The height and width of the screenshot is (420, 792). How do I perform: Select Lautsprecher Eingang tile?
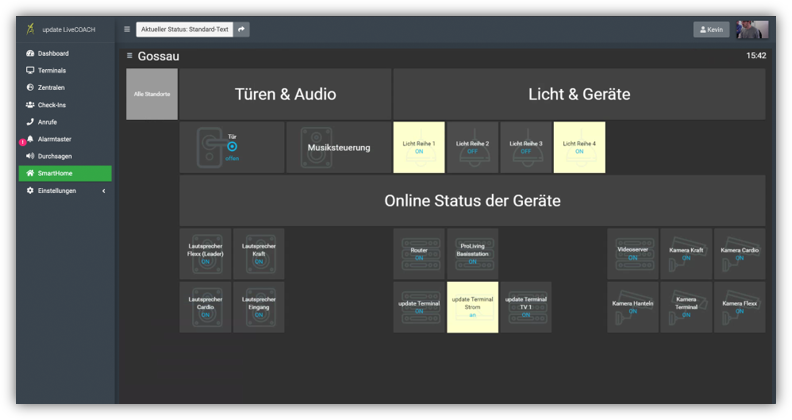[259, 307]
